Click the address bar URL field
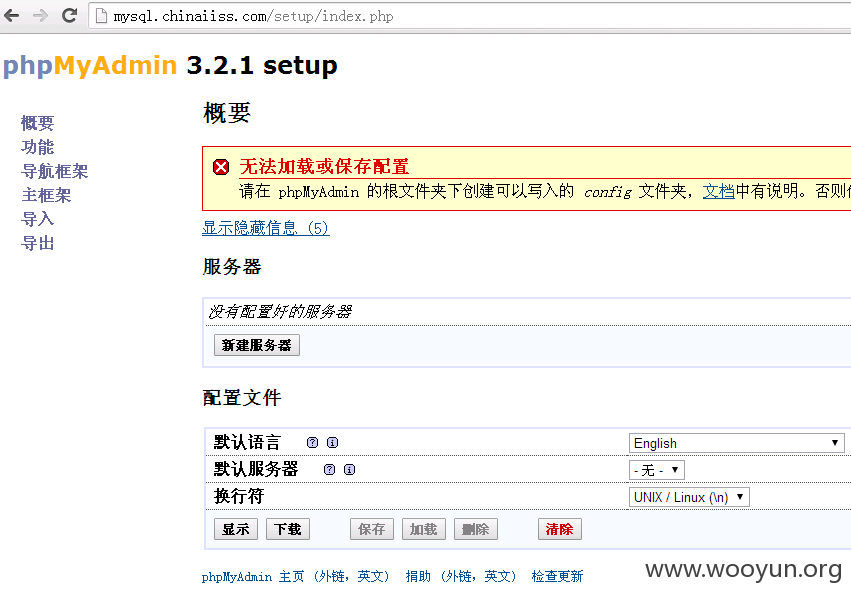 click(470, 16)
